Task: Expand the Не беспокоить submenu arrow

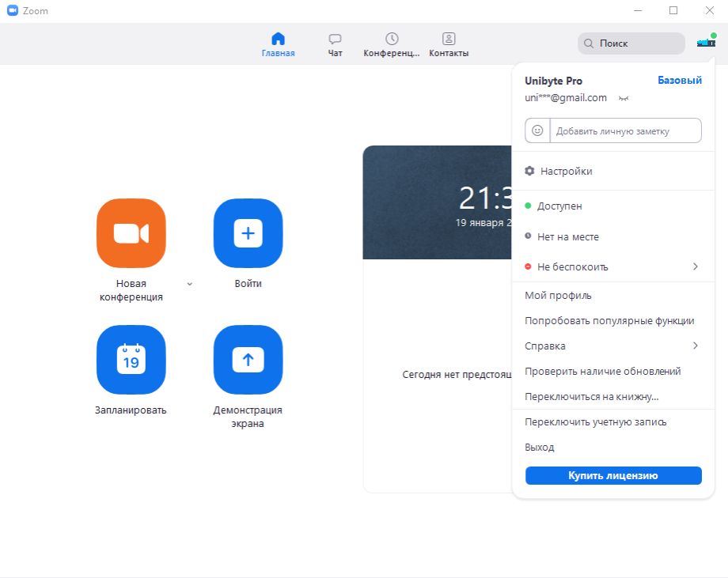Action: coord(695,266)
